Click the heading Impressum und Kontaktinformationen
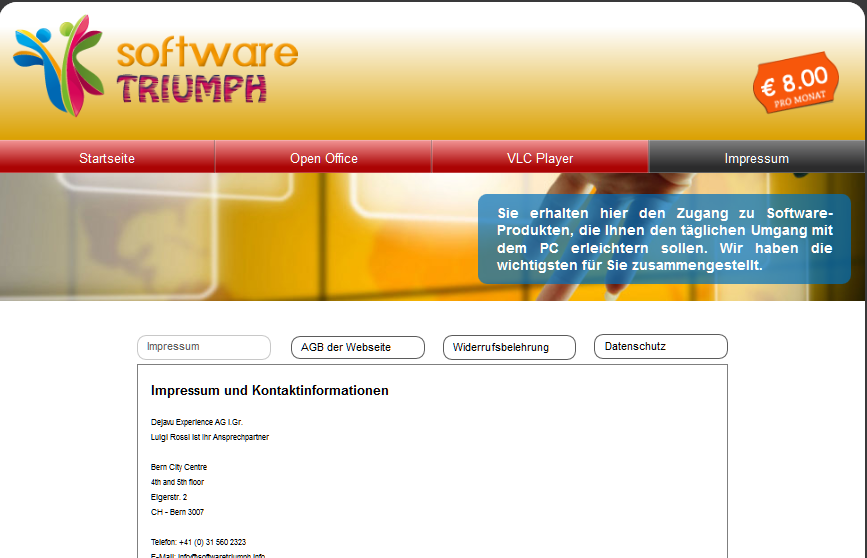The image size is (867, 558). pos(270,390)
